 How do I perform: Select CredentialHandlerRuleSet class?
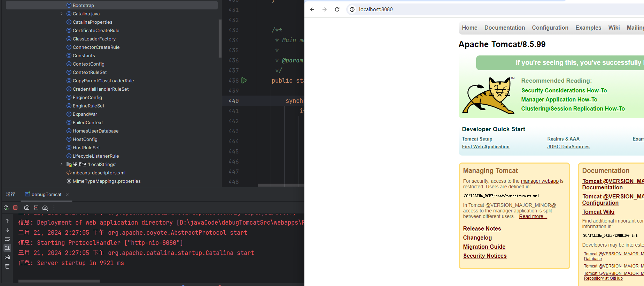(101, 89)
